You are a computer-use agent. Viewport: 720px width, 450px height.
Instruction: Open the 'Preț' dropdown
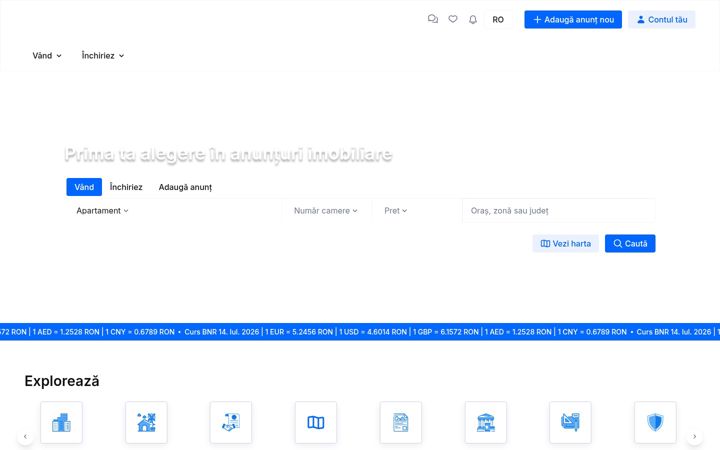click(395, 211)
